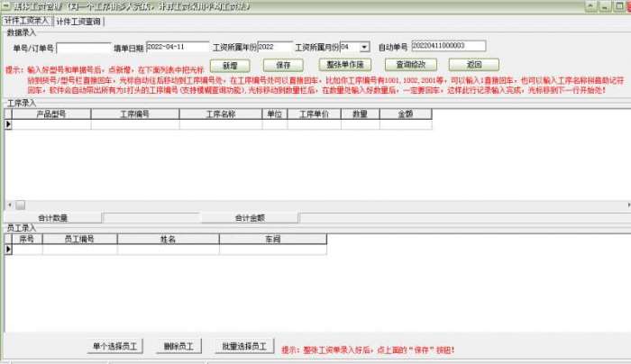631x364 pixels.
Task: Select the row indicator arrow in 工序录入 grid
Action: pos(8,124)
